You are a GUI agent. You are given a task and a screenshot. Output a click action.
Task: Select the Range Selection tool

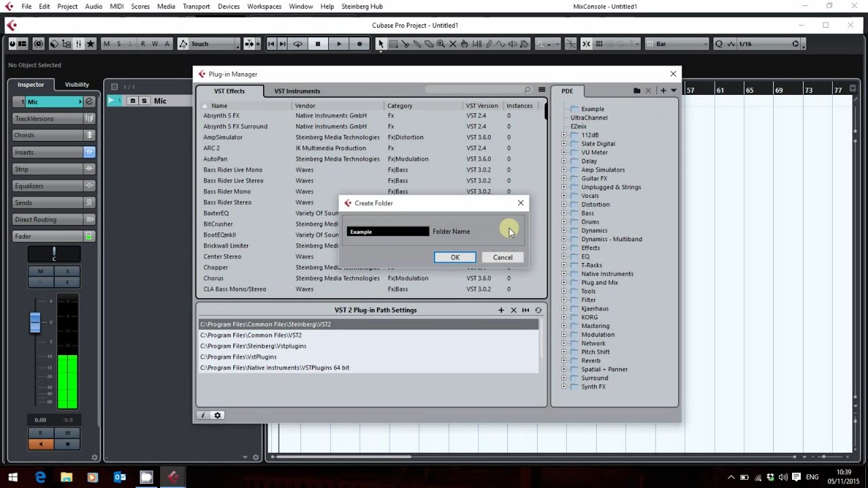pos(393,44)
